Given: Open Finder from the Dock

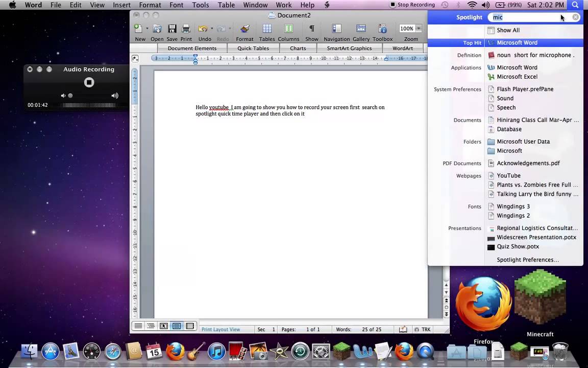Looking at the screenshot, I should [x=29, y=352].
